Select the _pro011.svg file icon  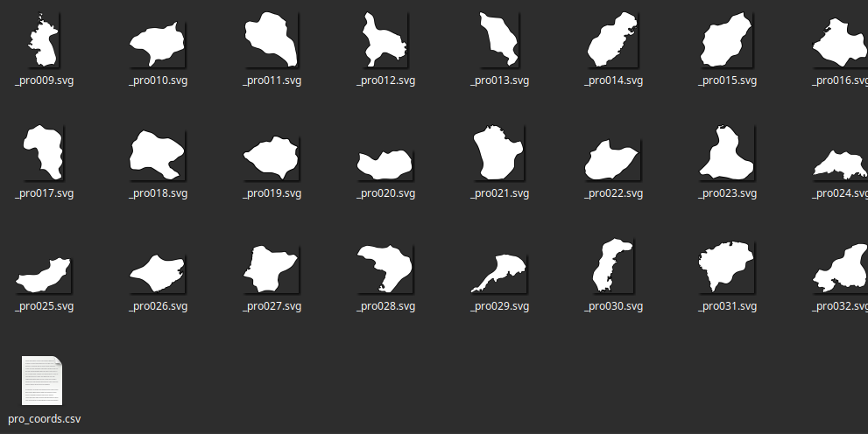pos(272,39)
